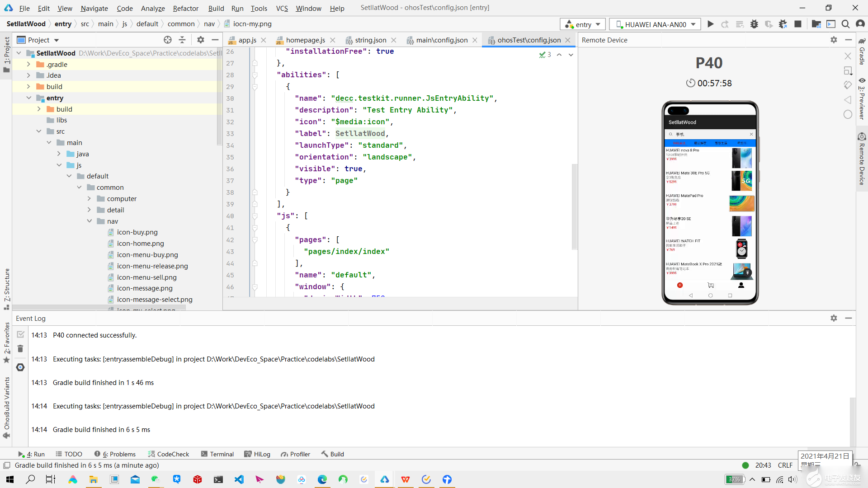Release the P40 remote device with X icon
Screen dimensions: 868x488
(848, 56)
